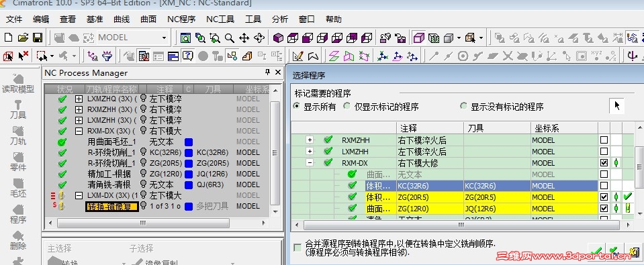Activate the Rotate view tool
The image size is (644, 265).
259,38
